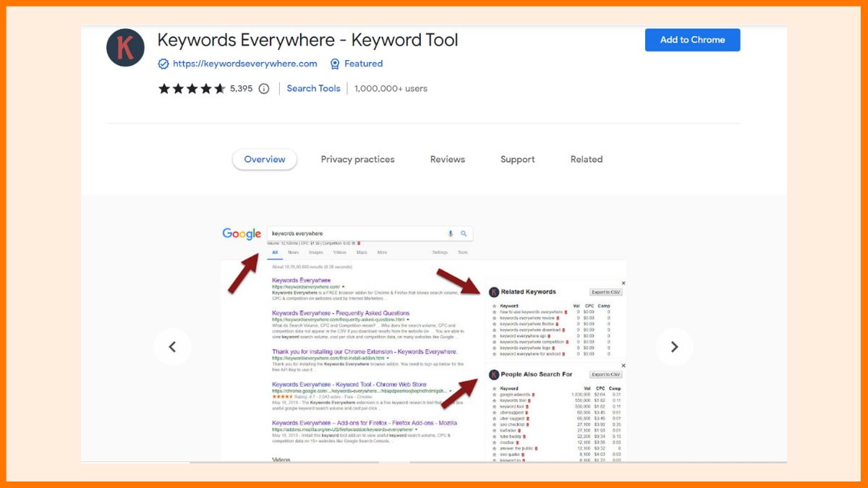The height and width of the screenshot is (488, 868).
Task: Select the Images tab in Google results
Action: (x=316, y=252)
